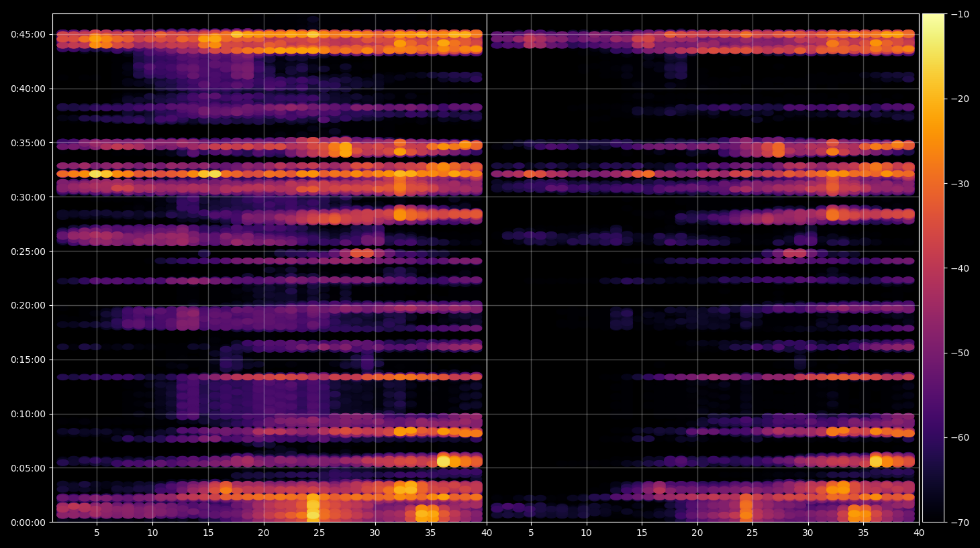Click the colorbar gradient scale
The width and height of the screenshot is (980, 548).
933,268
